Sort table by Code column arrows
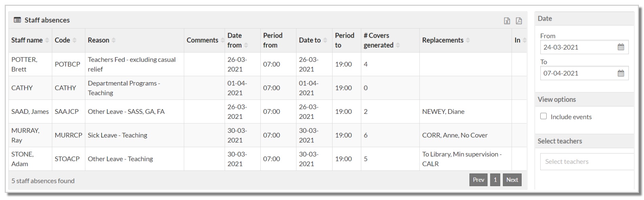 click(x=75, y=40)
